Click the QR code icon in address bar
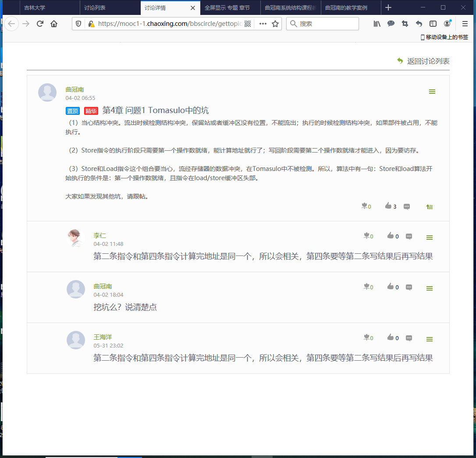The image size is (476, 458). 248,24
